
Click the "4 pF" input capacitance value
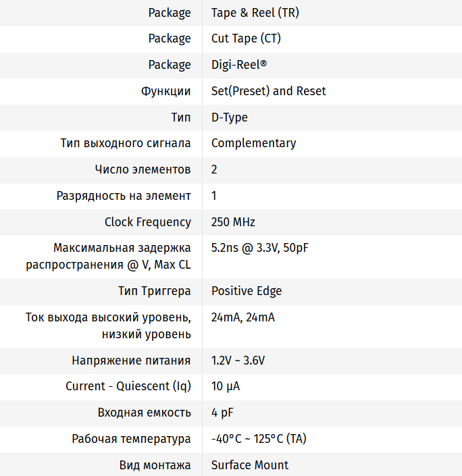click(222, 413)
